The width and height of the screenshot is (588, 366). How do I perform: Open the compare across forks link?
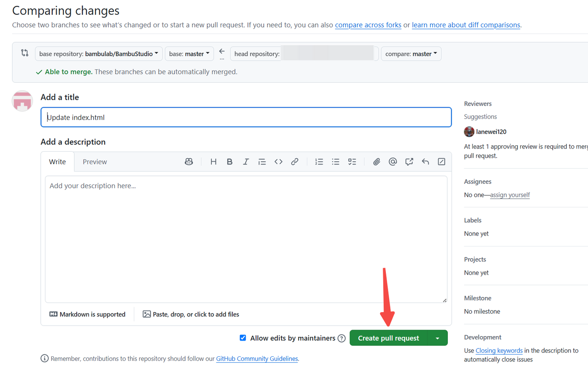368,25
